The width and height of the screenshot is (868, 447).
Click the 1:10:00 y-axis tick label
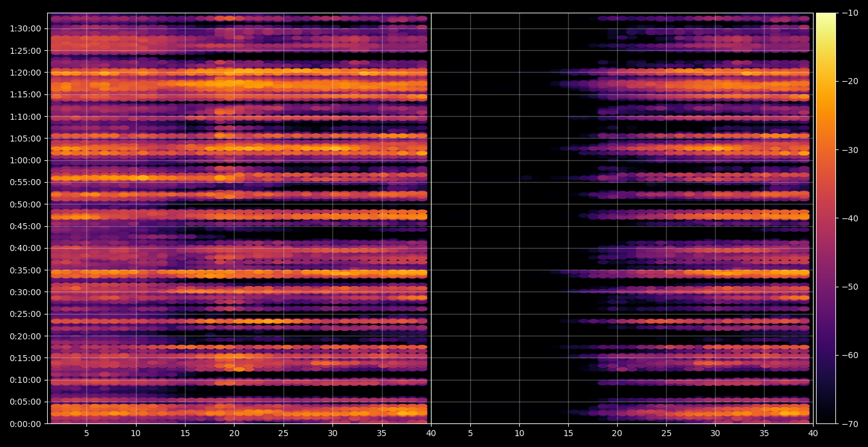coord(25,117)
